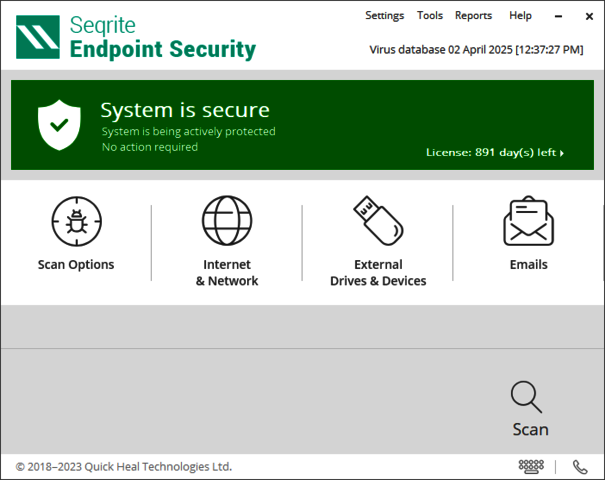
Task: Open the Tools menu
Action: tap(430, 16)
